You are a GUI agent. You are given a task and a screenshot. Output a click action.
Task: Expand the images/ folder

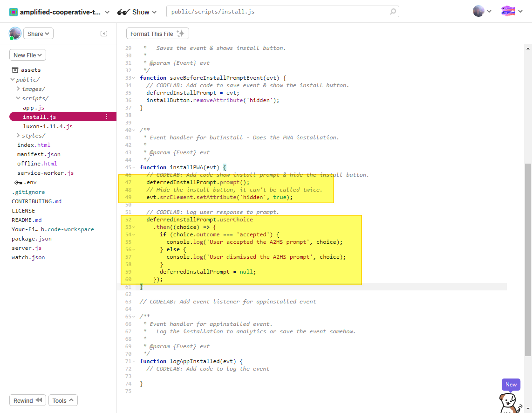[18, 89]
